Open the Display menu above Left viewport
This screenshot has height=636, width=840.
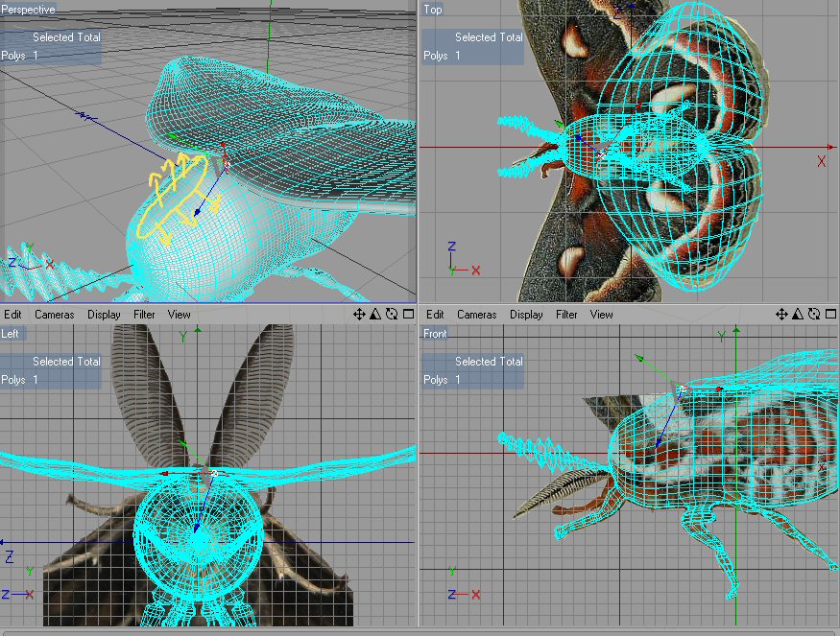pos(104,315)
